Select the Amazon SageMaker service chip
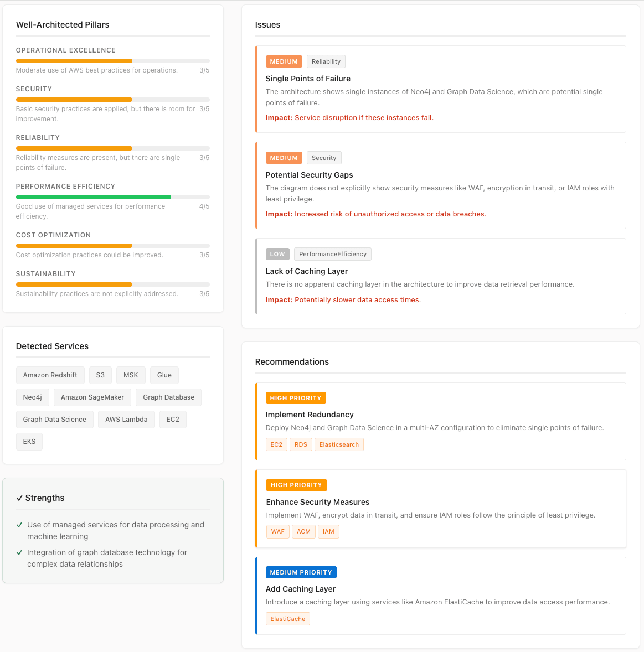Image resolution: width=644 pixels, height=652 pixels. pyautogui.click(x=92, y=397)
